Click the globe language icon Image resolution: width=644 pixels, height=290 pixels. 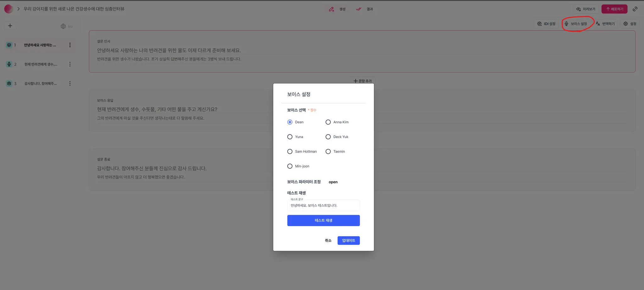[63, 26]
